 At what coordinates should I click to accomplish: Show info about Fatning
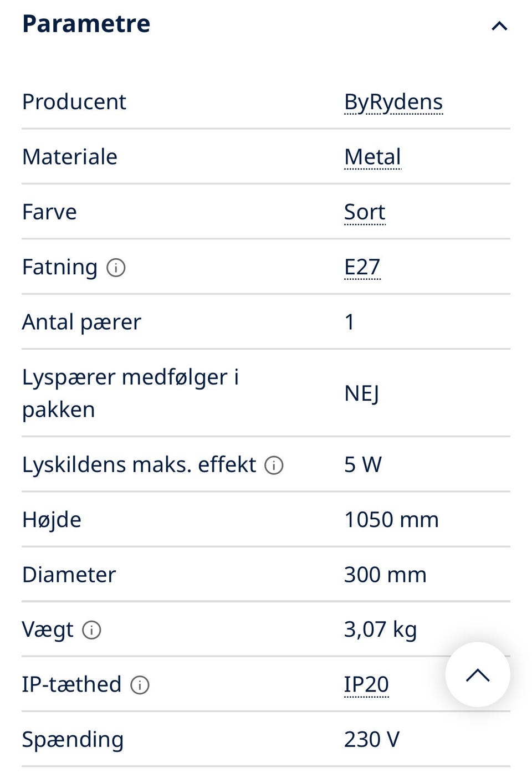[x=116, y=268]
